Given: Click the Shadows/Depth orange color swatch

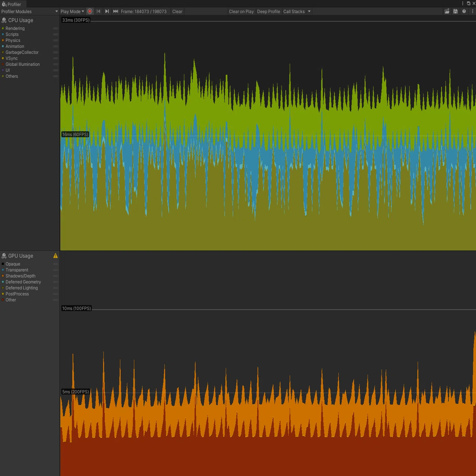Looking at the screenshot, I should [3, 276].
